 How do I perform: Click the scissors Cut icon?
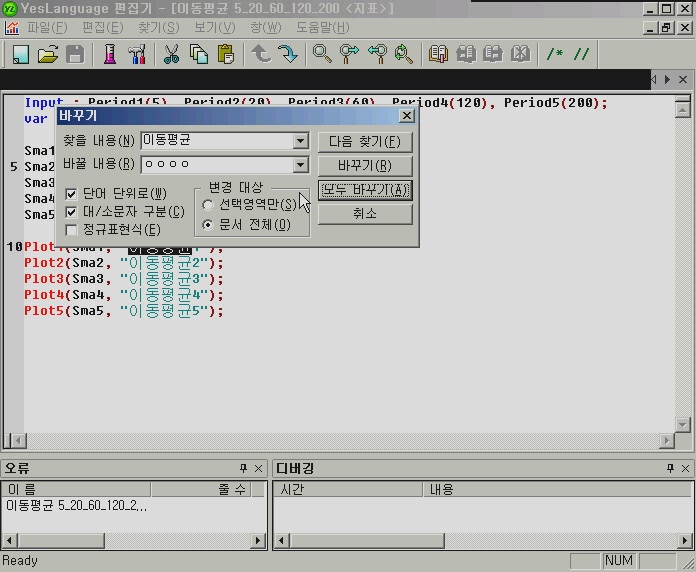(x=171, y=54)
